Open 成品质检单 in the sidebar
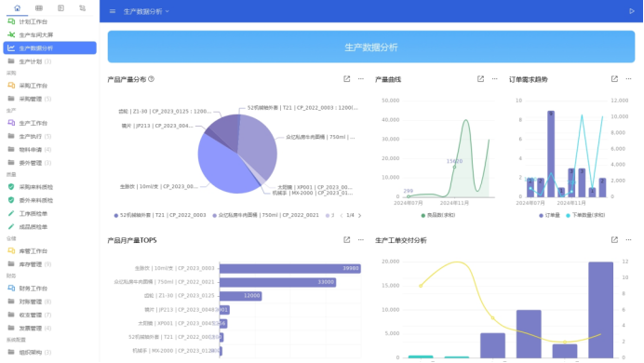The image size is (644, 363). 49,227
